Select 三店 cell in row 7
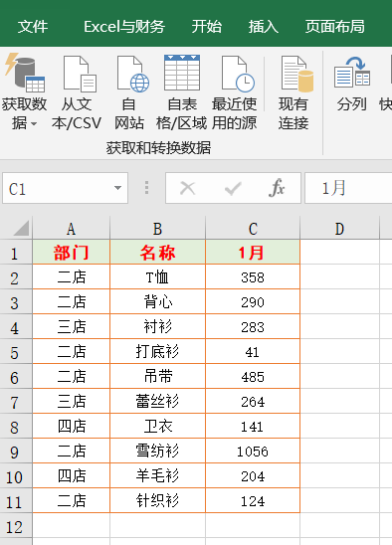This screenshot has height=545, width=392. point(72,401)
